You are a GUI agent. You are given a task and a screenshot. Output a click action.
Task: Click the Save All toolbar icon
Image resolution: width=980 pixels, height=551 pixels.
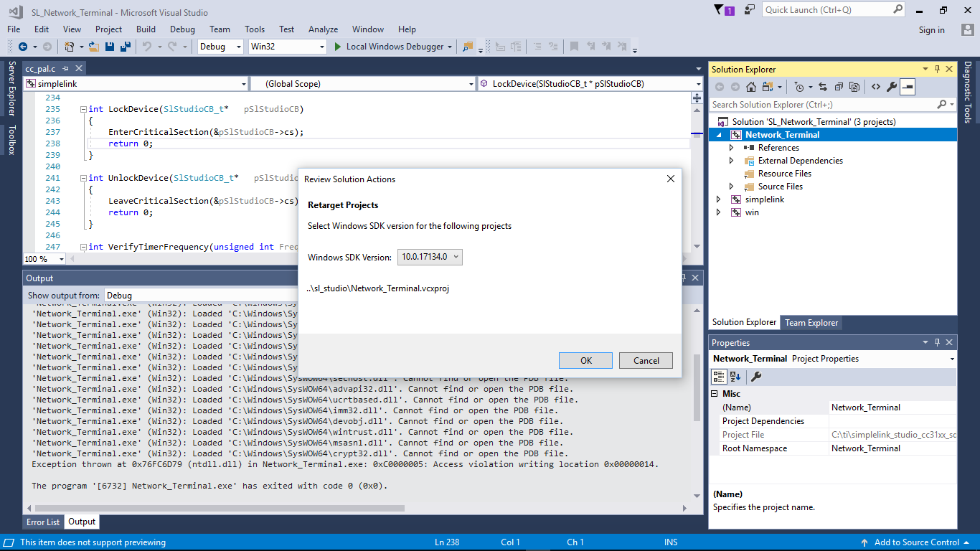(126, 47)
